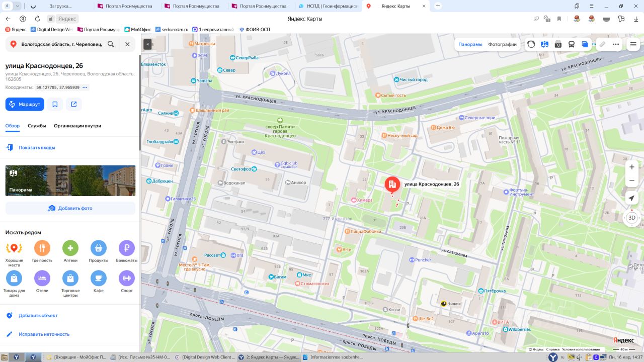
Task: Bookmark the page via toolbar bookmark icon
Action: coord(559,19)
